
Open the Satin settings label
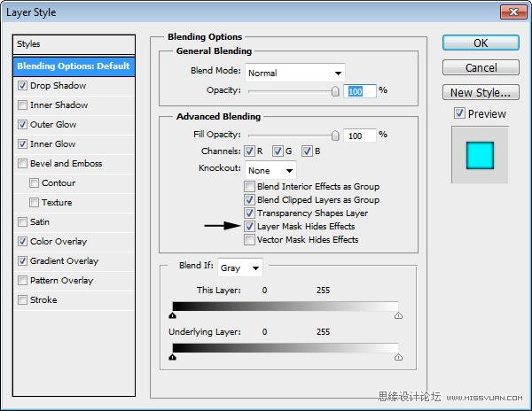40,222
